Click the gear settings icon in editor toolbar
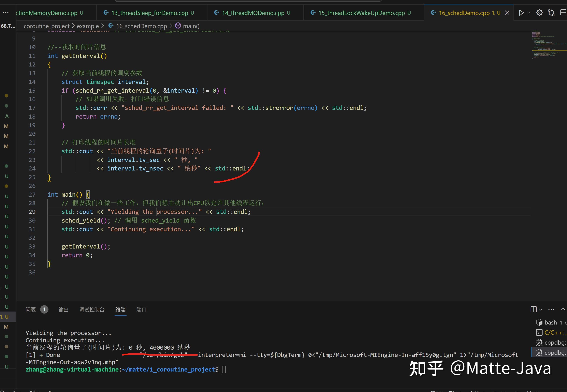 539,13
